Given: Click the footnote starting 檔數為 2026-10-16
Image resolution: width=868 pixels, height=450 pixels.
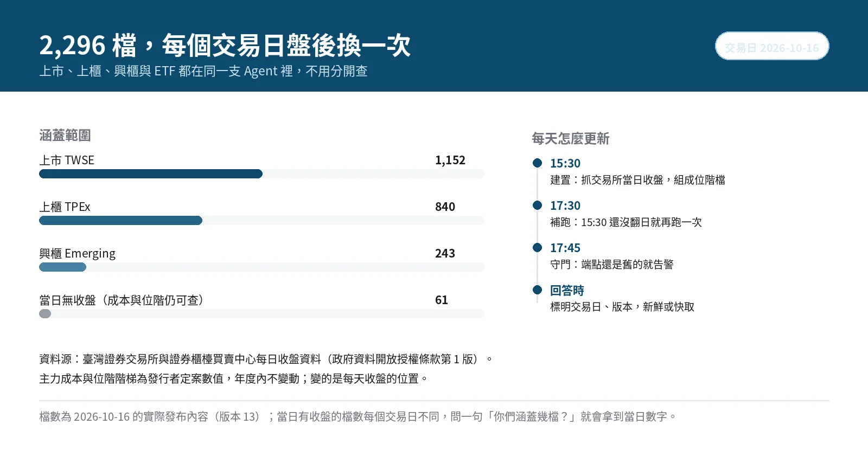Looking at the screenshot, I should coord(358,416).
